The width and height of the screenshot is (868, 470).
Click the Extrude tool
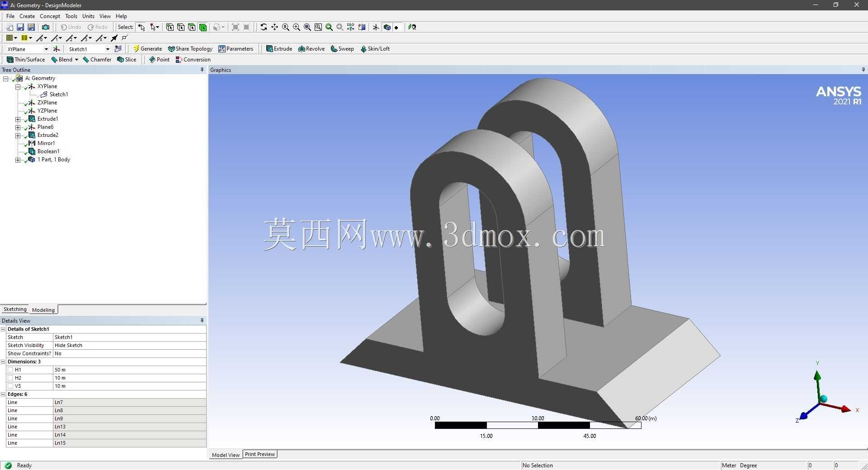pyautogui.click(x=279, y=49)
